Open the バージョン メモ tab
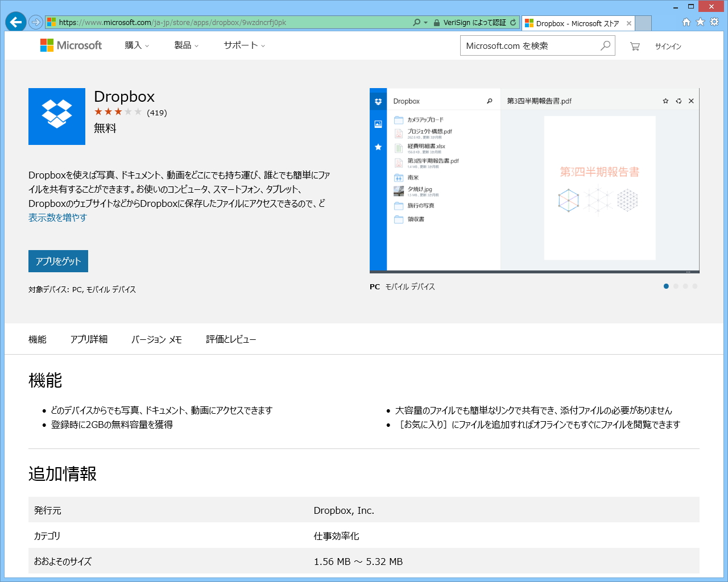The width and height of the screenshot is (728, 582). pos(156,339)
